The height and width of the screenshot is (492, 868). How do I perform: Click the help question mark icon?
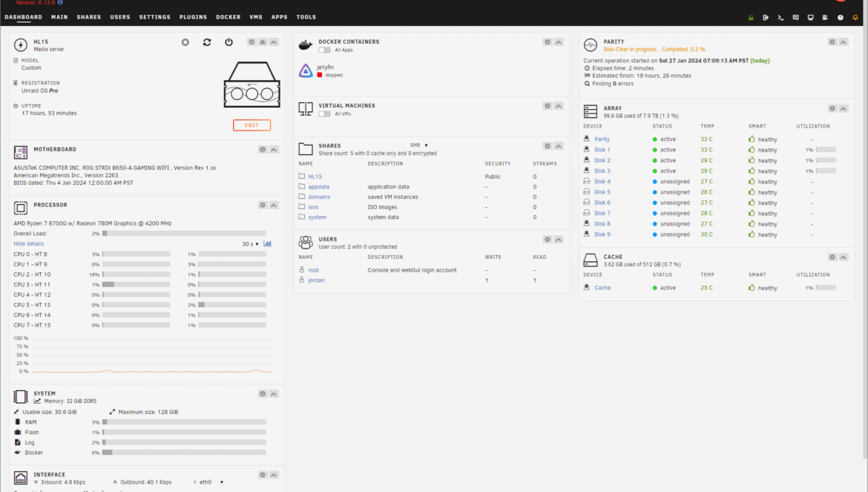click(841, 18)
